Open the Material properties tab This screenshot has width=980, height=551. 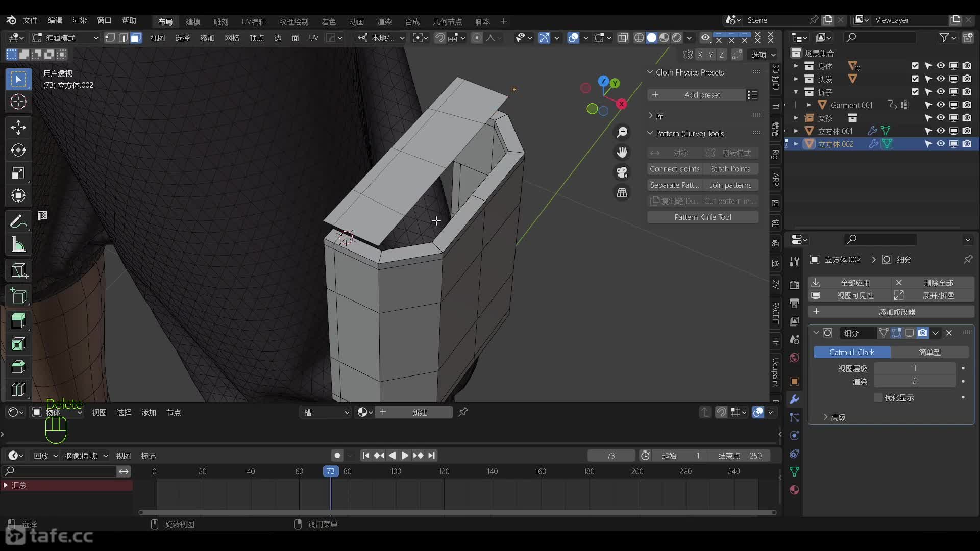[794, 490]
